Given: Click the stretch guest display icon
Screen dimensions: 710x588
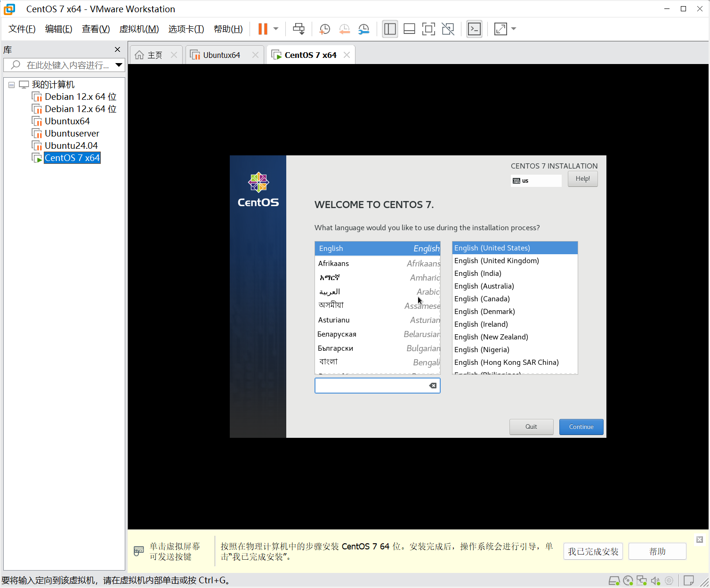Looking at the screenshot, I should tap(500, 29).
